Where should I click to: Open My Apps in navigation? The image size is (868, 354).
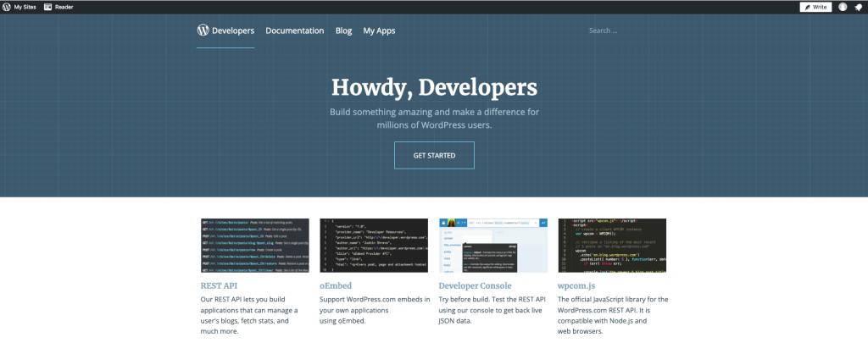[x=379, y=30]
